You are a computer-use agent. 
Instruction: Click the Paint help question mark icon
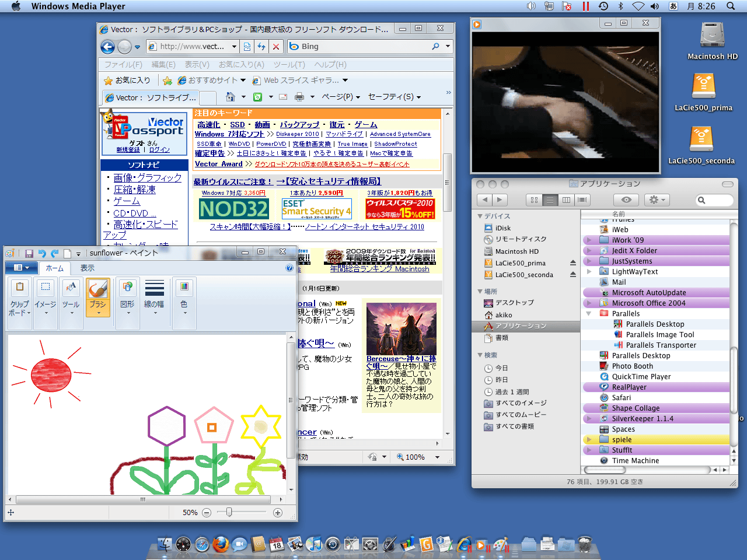[289, 268]
